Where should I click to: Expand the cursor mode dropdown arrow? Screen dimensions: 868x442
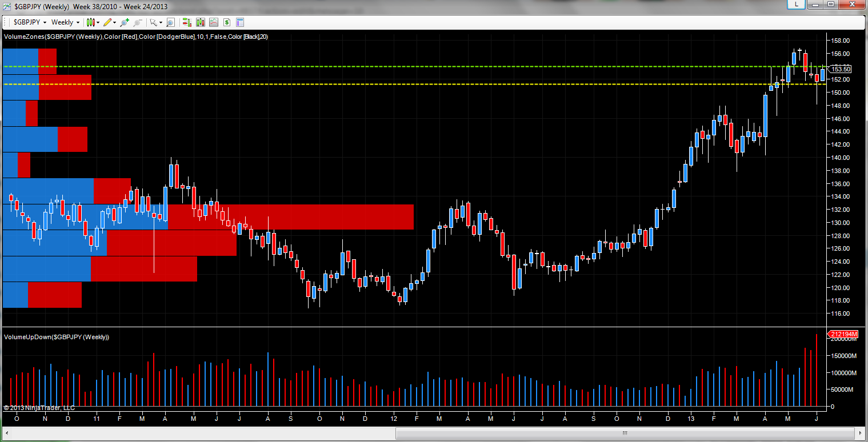coord(161,22)
